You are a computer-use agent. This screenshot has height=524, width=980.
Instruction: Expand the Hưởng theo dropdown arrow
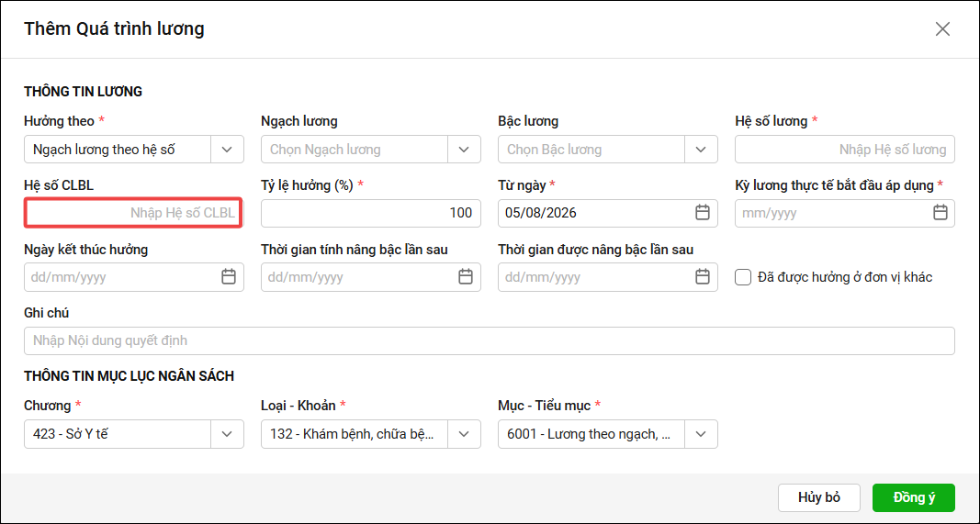point(228,150)
